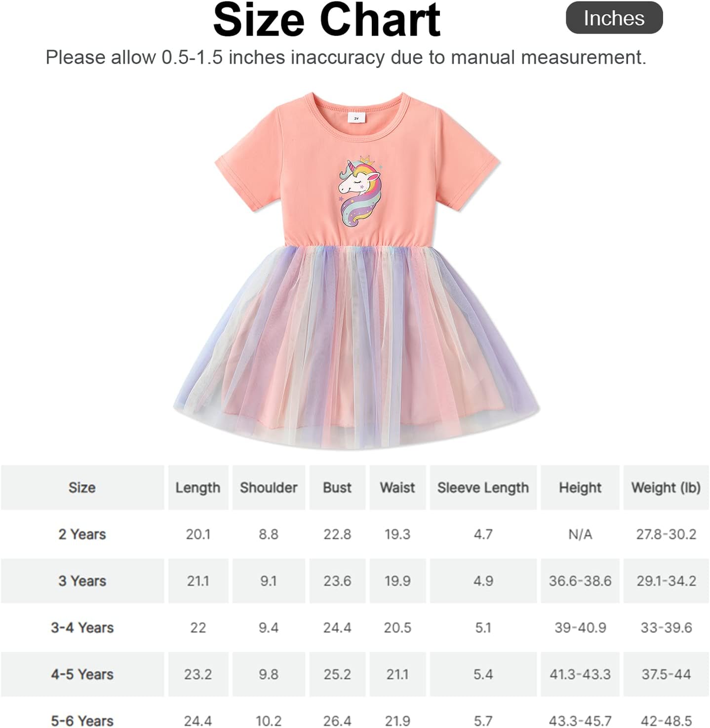Click the manual measurement inaccuracy note

point(346,58)
